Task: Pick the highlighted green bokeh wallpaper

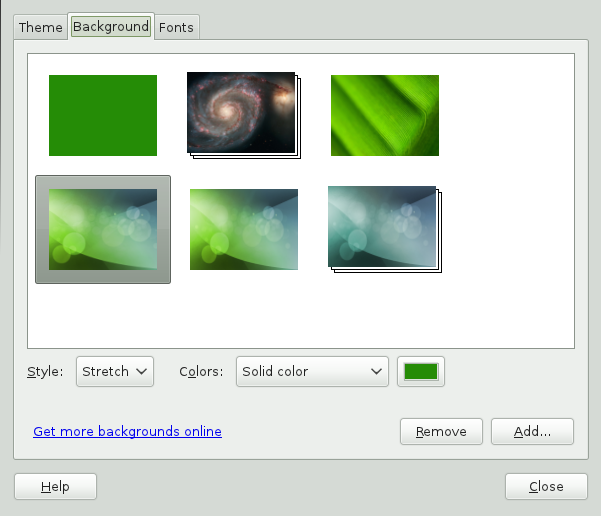Action: 103,229
